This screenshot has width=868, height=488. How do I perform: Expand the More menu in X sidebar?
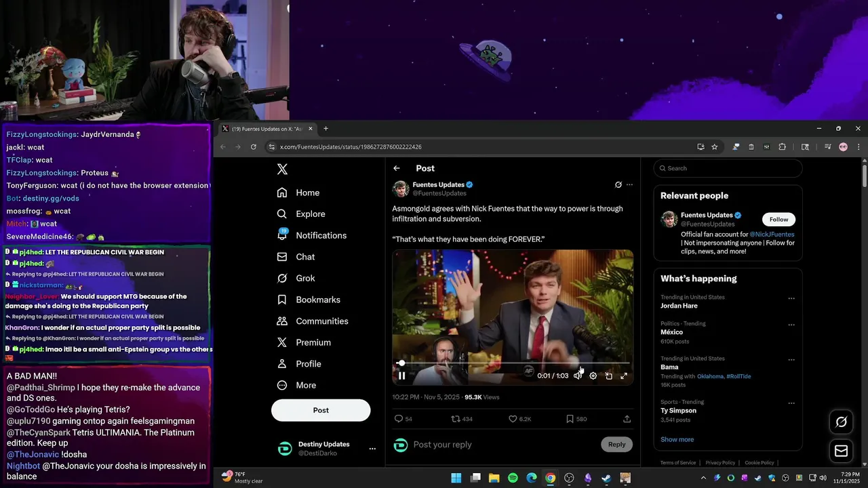(296, 386)
